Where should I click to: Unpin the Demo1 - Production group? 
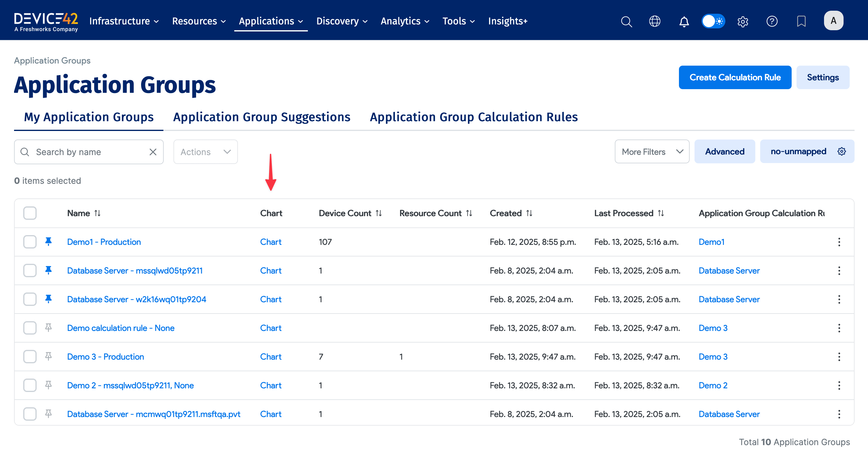[x=49, y=242]
